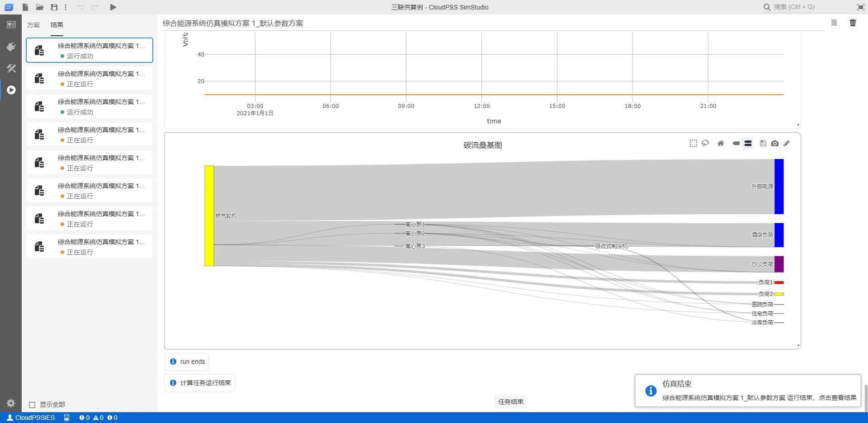Select the last result entry in the list
Screen dimensions: 868x423
click(x=90, y=246)
